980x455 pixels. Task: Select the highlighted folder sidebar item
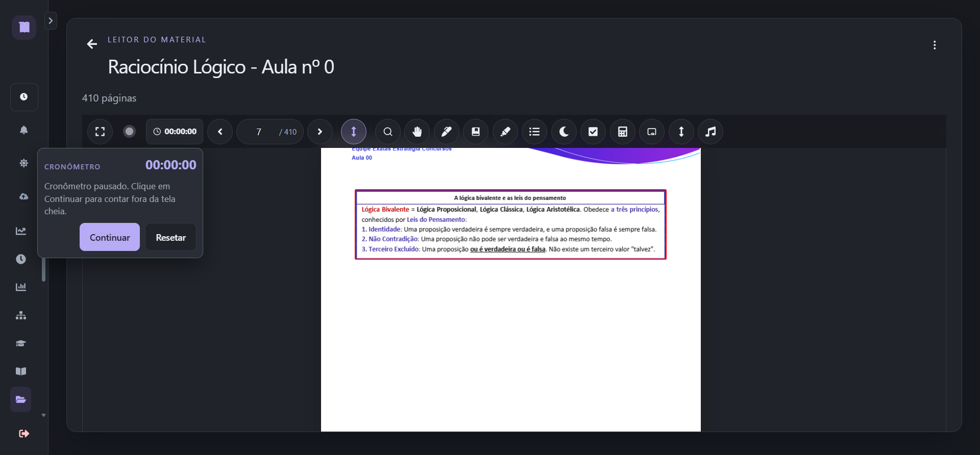pyautogui.click(x=21, y=399)
